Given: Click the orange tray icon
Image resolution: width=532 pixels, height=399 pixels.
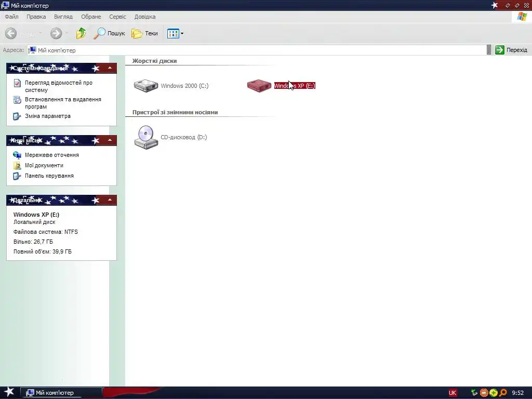Looking at the screenshot, I should coord(484,393).
